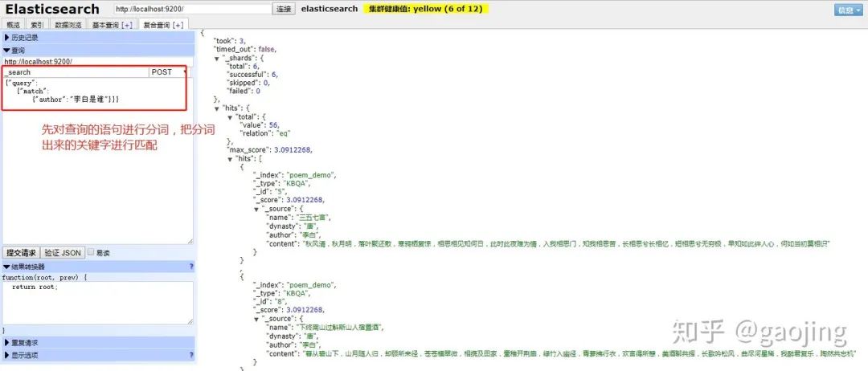Image resolution: width=868 pixels, height=371 pixels.
Task: Click the "failed": 0 line
Action: [244, 91]
